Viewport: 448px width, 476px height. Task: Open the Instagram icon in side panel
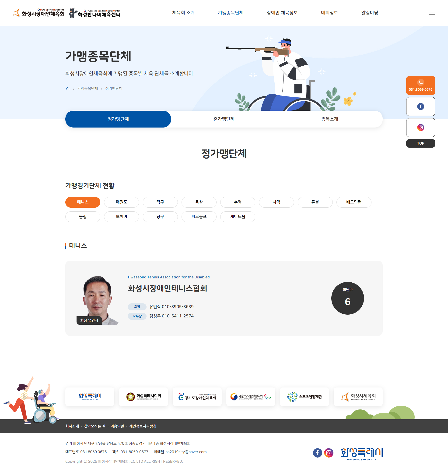coord(420,128)
